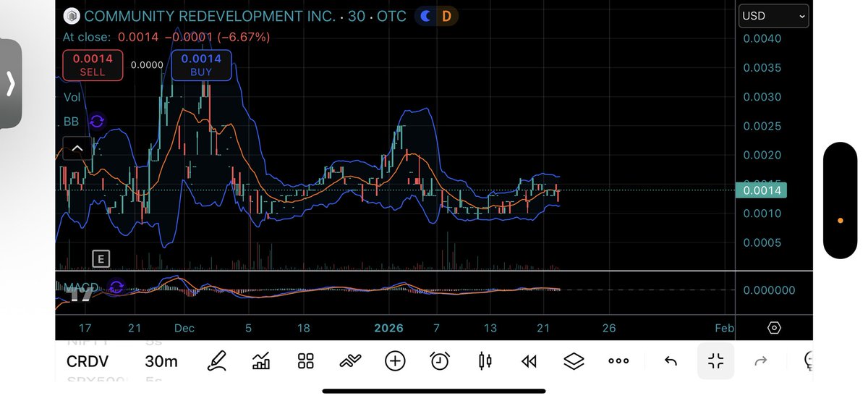868x401 pixels.
Task: Start bar replay with rewind icon
Action: click(529, 361)
